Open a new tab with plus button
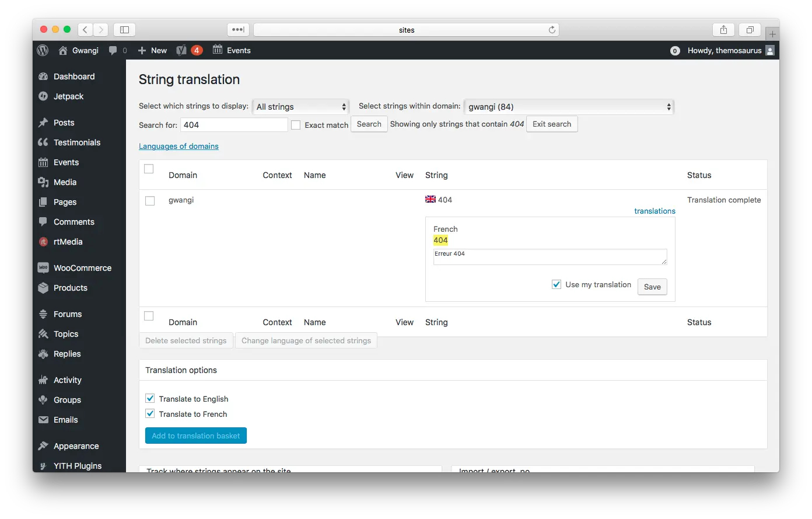The image size is (812, 519). 772,34
